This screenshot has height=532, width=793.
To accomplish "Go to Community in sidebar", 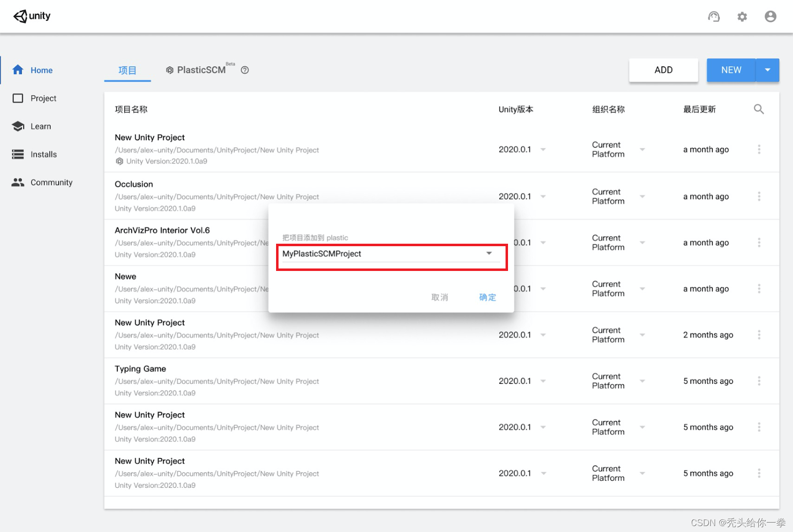I will [x=52, y=182].
